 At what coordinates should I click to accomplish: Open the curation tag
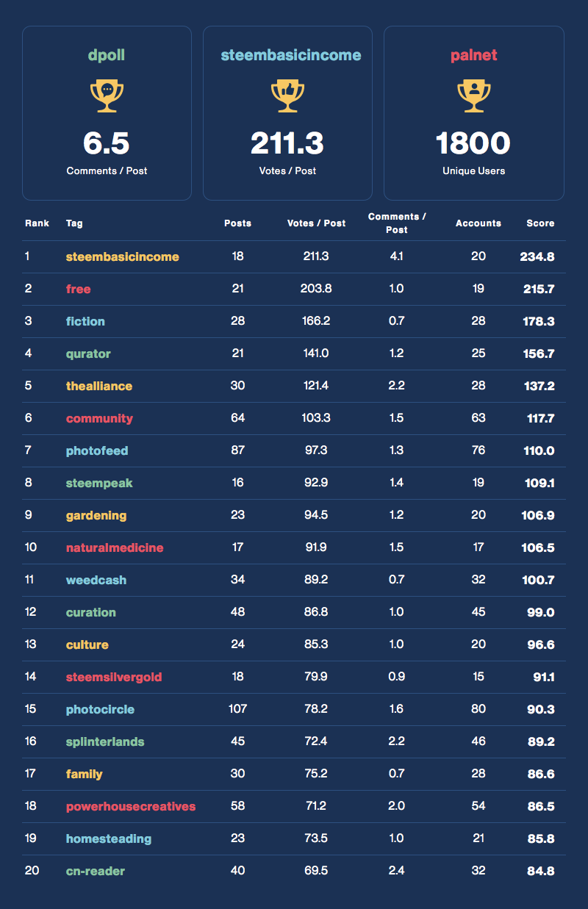pos(91,612)
